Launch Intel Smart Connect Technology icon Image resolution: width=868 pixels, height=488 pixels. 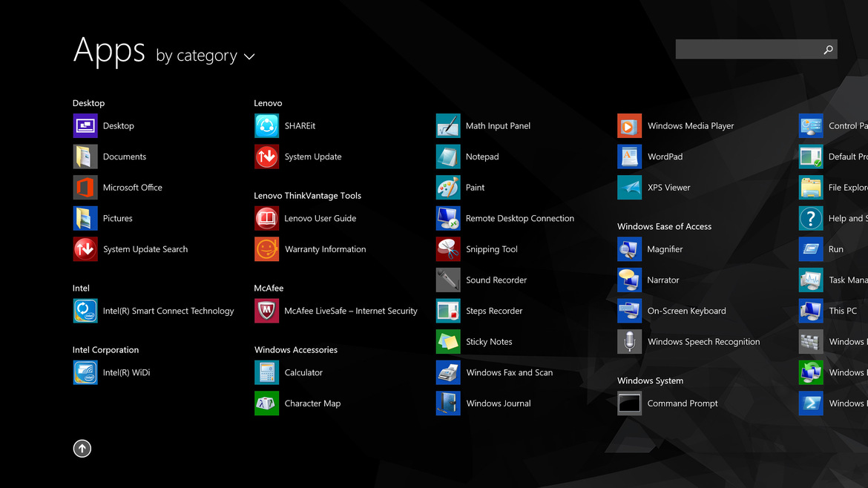85,311
